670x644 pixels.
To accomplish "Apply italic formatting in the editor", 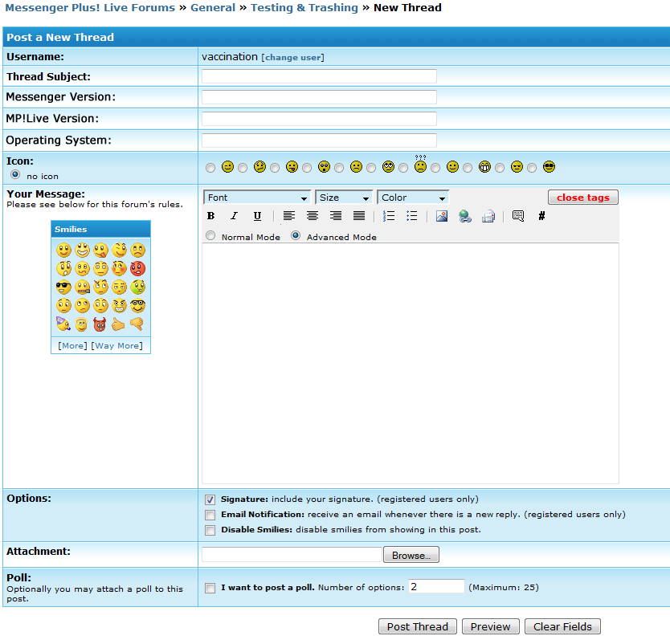I will pyautogui.click(x=234, y=216).
